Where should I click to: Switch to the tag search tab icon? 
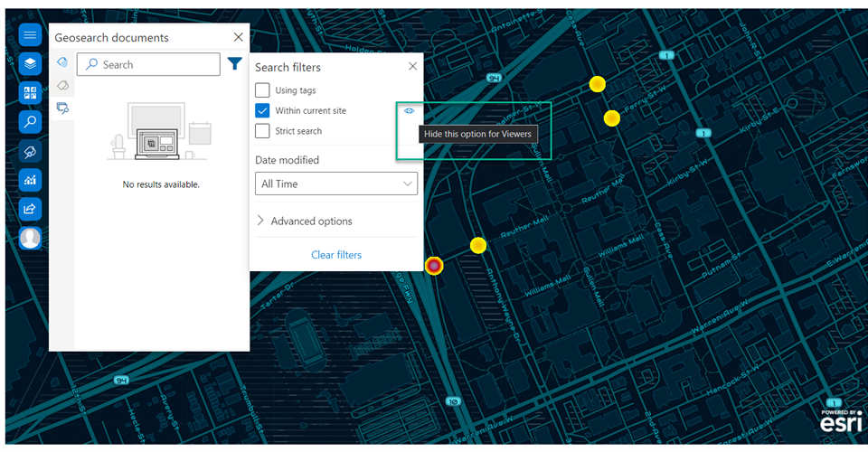point(62,85)
